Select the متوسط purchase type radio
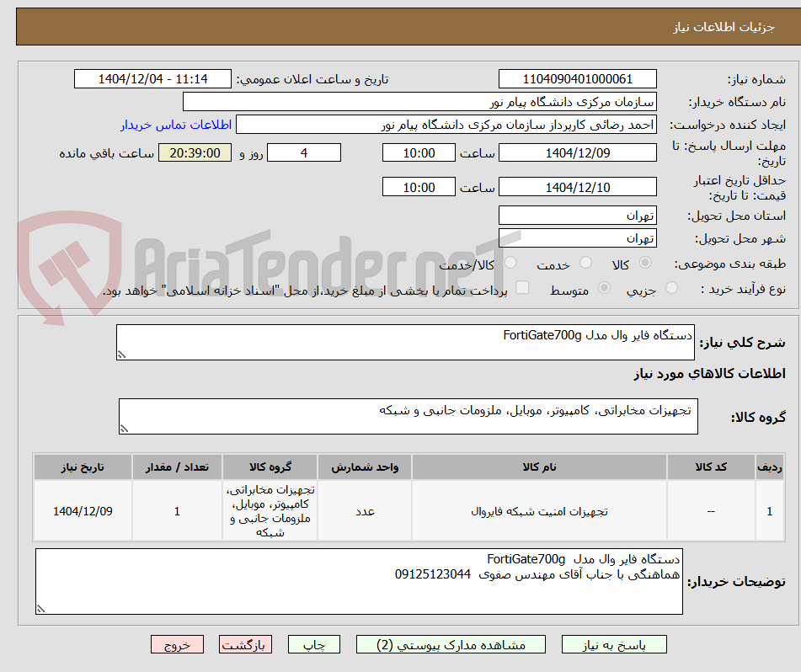 click(604, 288)
